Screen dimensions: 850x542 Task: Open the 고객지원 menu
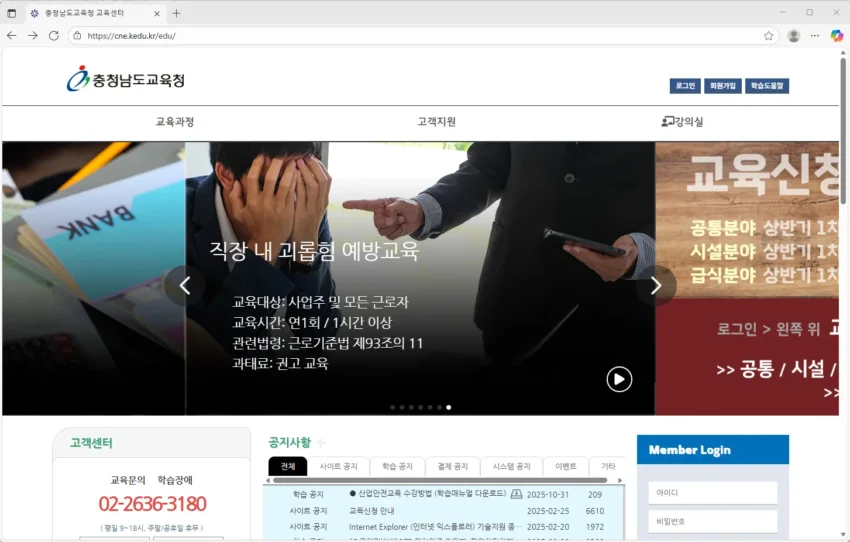pyautogui.click(x=437, y=122)
